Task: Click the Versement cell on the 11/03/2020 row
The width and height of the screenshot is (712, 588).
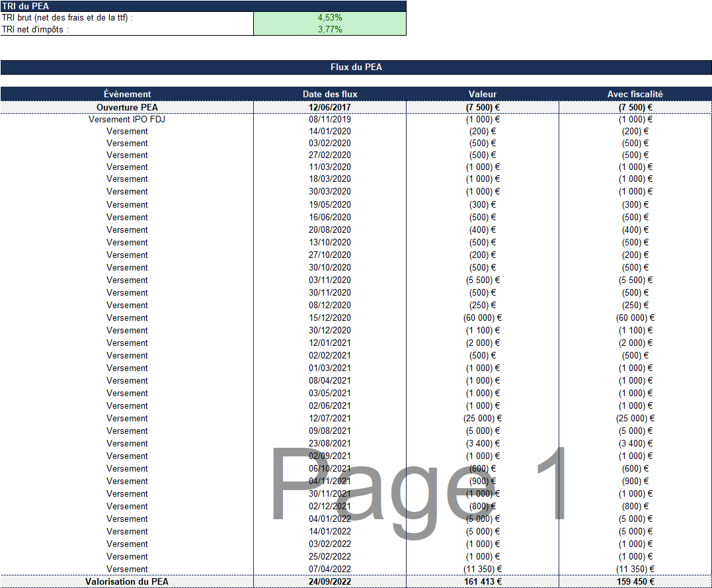Action: 127,167
